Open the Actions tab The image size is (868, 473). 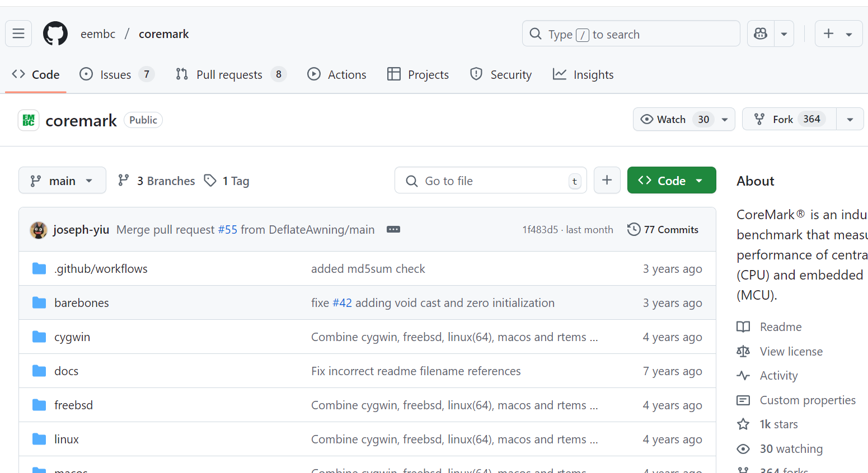click(337, 74)
